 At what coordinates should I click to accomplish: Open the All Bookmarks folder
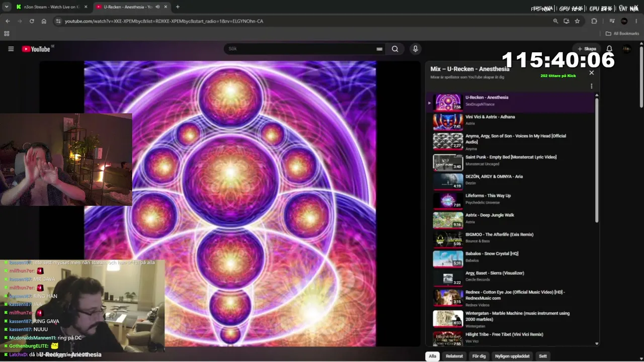pyautogui.click(x=622, y=34)
